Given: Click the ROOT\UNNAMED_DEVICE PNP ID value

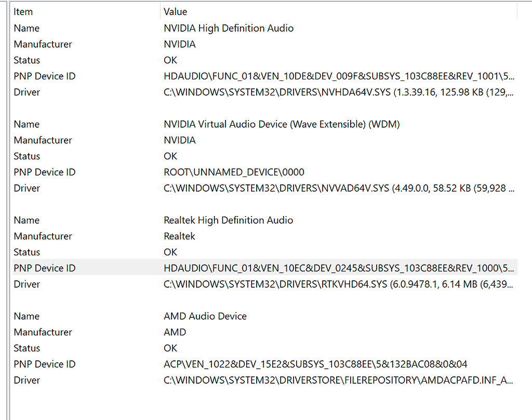Looking at the screenshot, I should point(233,172).
